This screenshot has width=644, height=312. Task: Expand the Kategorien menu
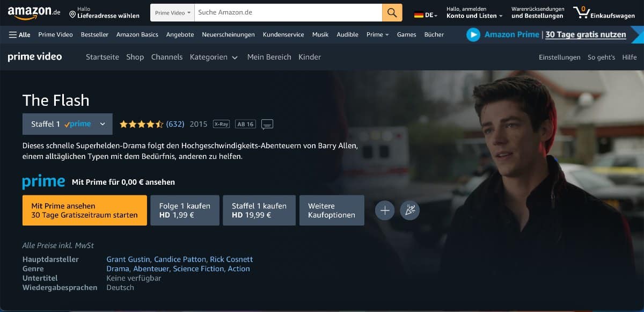click(x=214, y=57)
